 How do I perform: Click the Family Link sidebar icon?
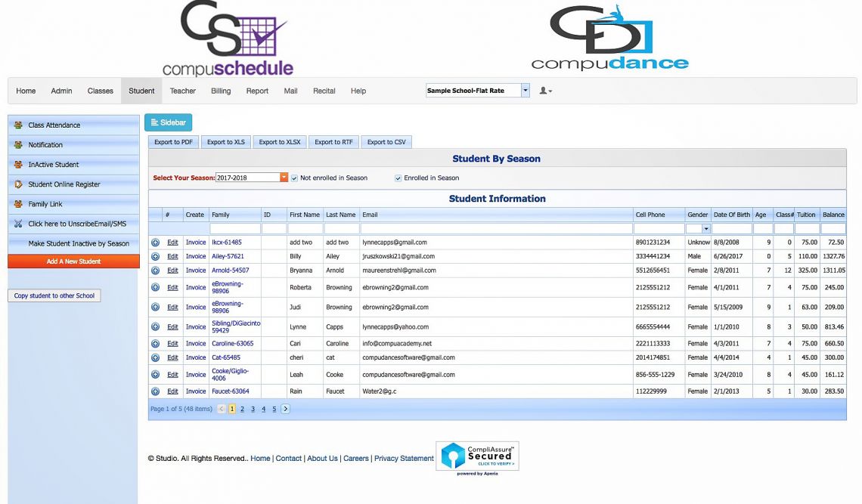tap(18, 204)
